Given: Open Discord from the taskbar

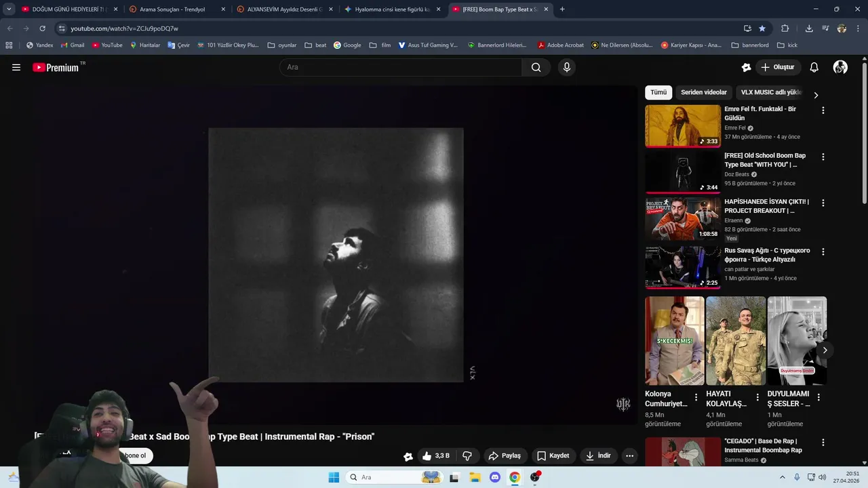Looking at the screenshot, I should point(494,477).
